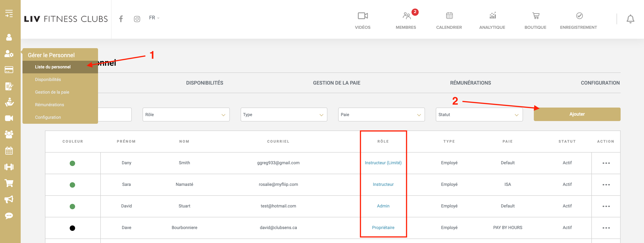This screenshot has height=243, width=644.
Task: Open action menu for Dany Smith
Action: point(606,163)
